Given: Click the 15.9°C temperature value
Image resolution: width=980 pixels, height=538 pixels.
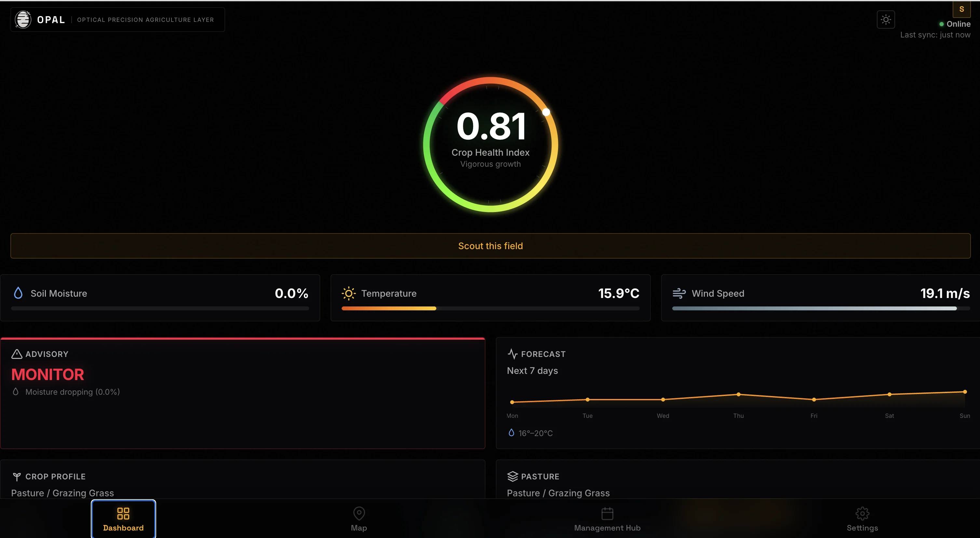Looking at the screenshot, I should coord(619,293).
